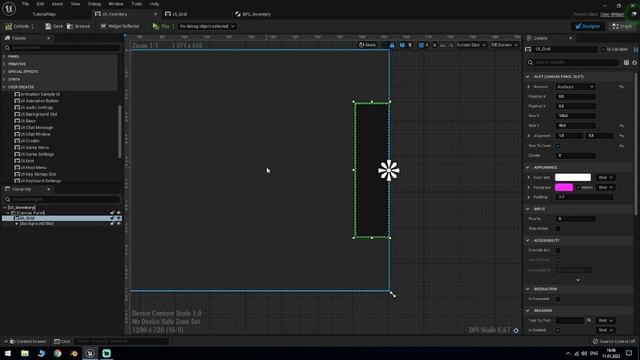Toggle Is Variable checkbox
Screen dimensions: 640x360
coord(603,49)
